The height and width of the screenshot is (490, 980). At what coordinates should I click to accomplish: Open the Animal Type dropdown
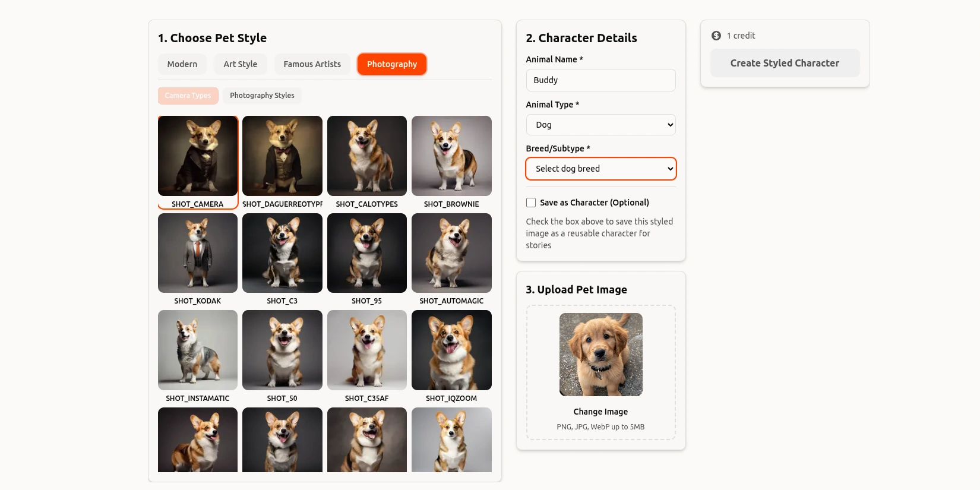pos(600,125)
